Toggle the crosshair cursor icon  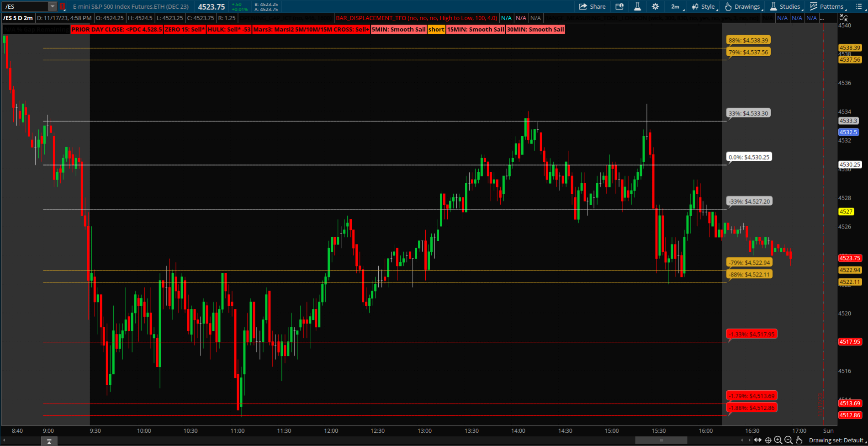click(768, 440)
